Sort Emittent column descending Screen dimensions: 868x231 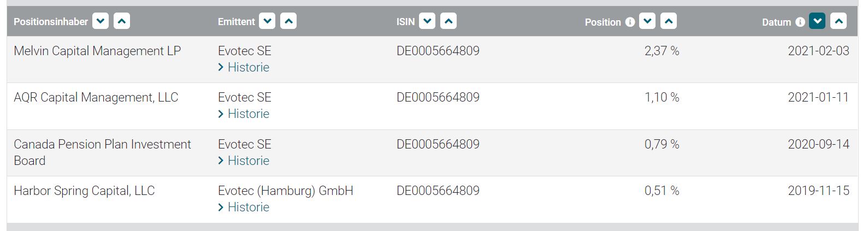[x=267, y=21]
